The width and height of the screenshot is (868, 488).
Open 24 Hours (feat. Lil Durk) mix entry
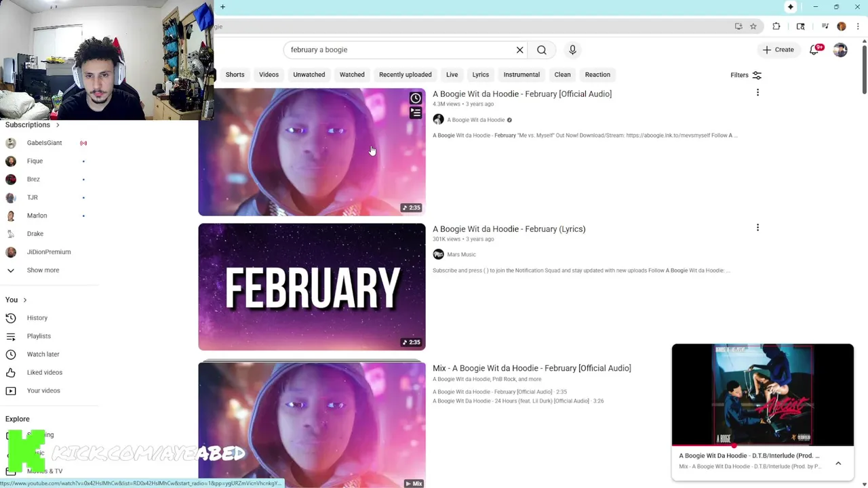click(518, 401)
